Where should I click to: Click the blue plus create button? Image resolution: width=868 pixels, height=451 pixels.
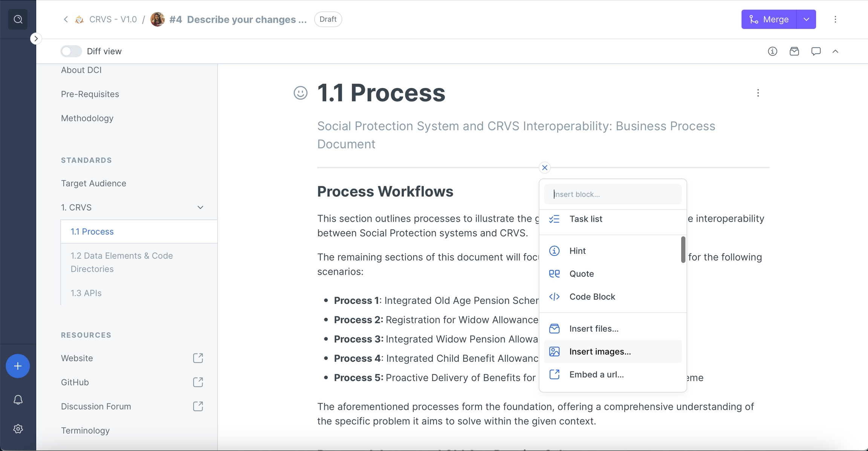point(18,366)
